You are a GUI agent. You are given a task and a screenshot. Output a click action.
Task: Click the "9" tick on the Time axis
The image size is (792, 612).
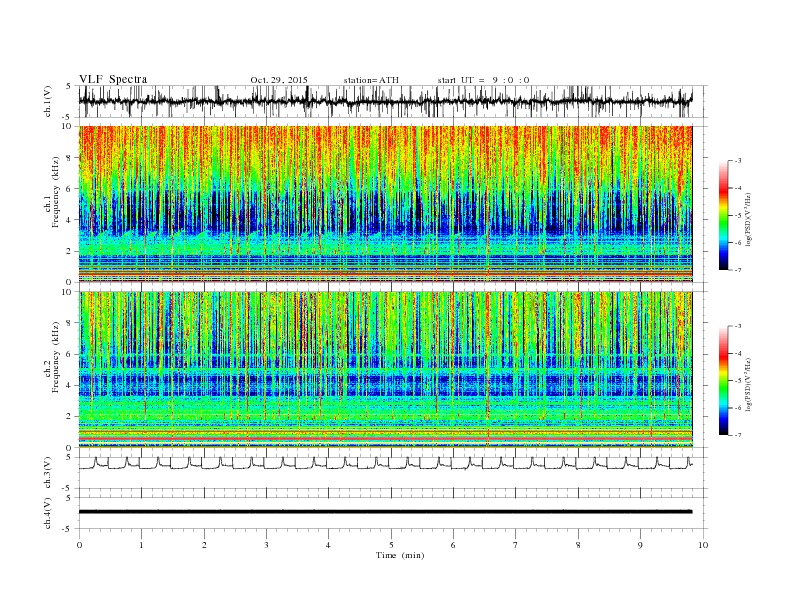point(640,545)
